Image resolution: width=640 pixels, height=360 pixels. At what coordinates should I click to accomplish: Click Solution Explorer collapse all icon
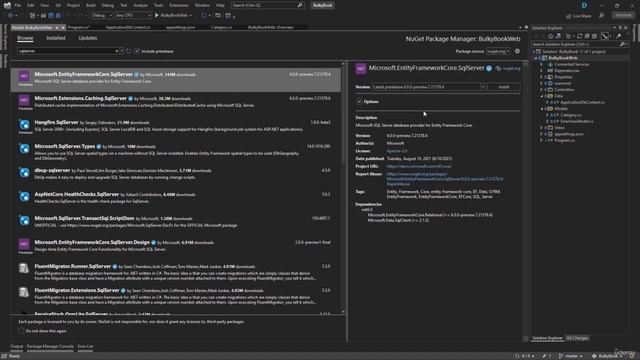click(x=587, y=36)
